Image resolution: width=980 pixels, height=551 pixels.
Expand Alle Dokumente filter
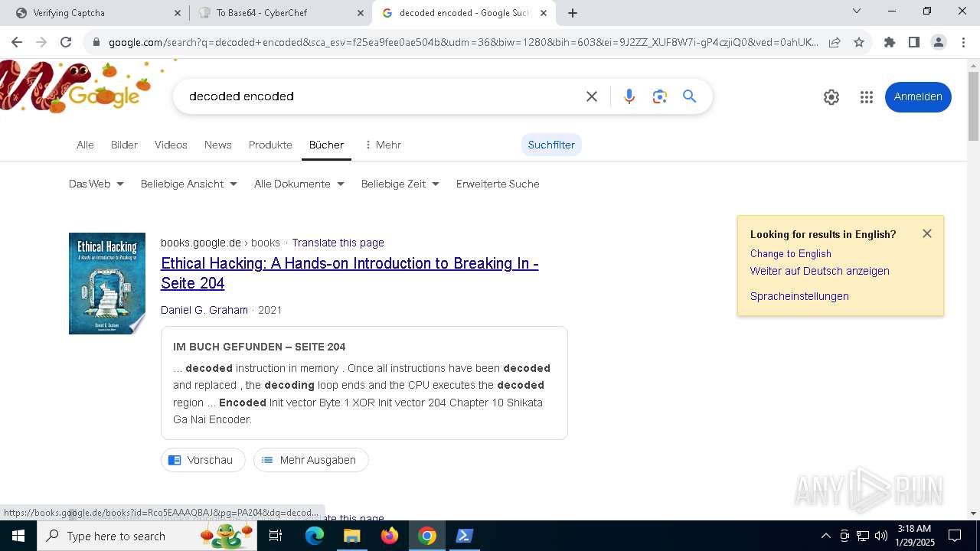coord(299,184)
